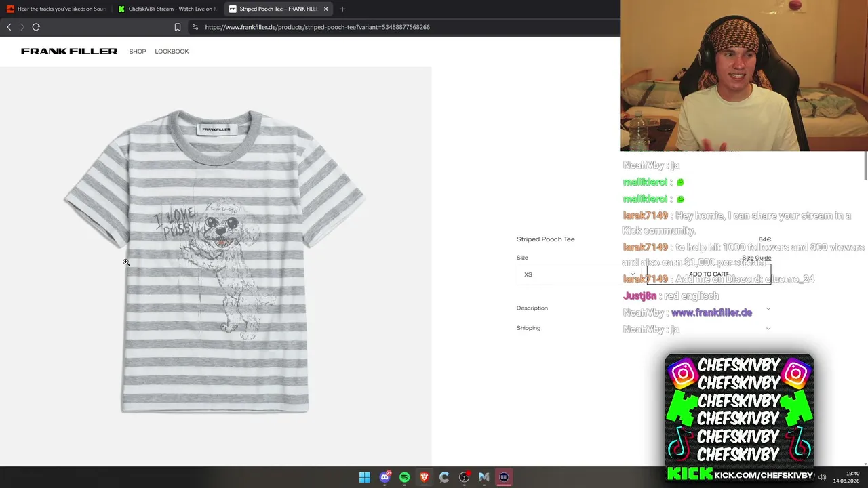The width and height of the screenshot is (868, 488).
Task: Click the Striped Pooch Tee product title
Action: (545, 239)
